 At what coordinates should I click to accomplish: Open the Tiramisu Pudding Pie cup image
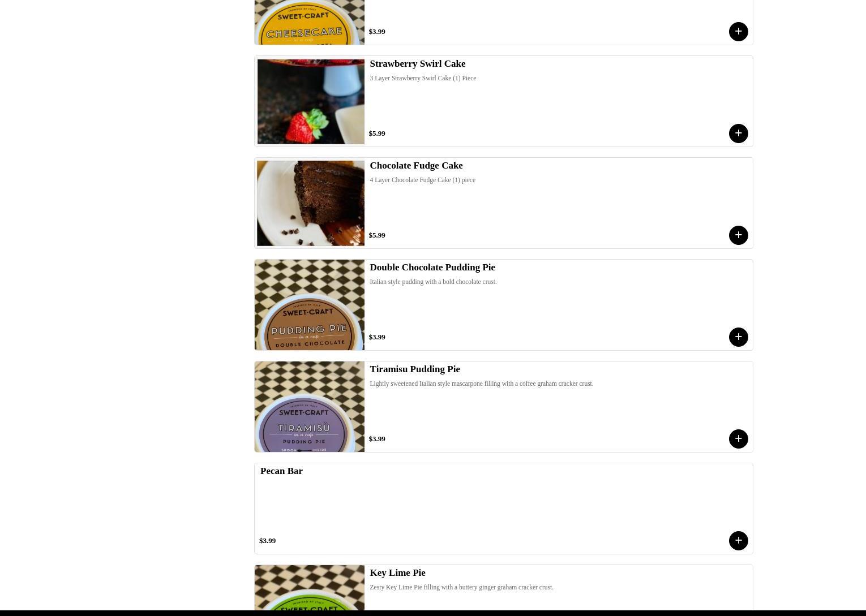click(310, 407)
